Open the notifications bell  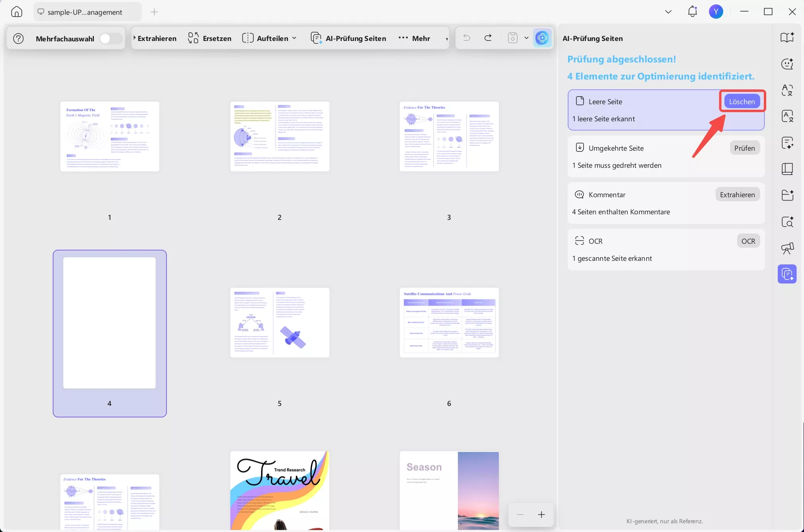pos(692,12)
